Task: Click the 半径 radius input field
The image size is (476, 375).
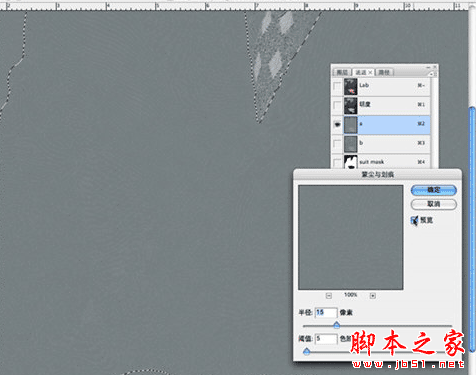Action: [326, 312]
